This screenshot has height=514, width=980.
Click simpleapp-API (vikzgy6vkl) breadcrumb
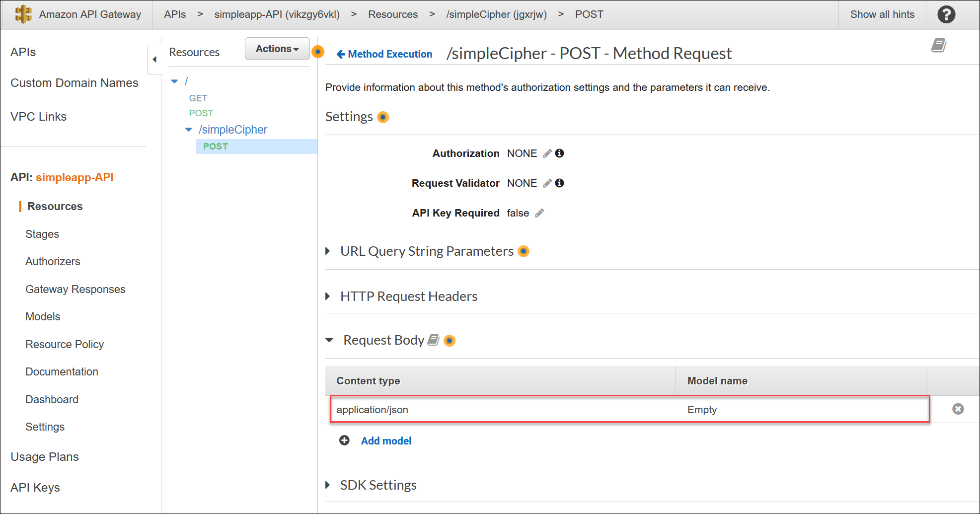[x=277, y=14]
